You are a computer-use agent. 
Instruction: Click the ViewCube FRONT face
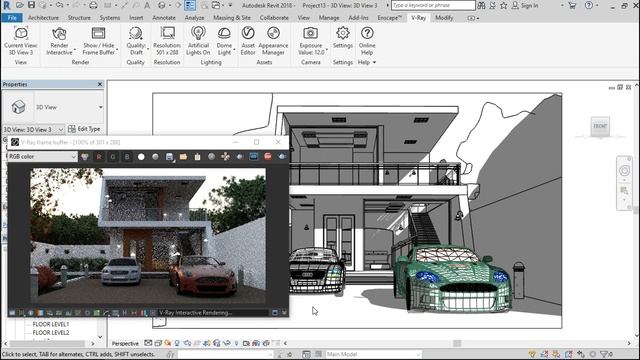pos(600,126)
